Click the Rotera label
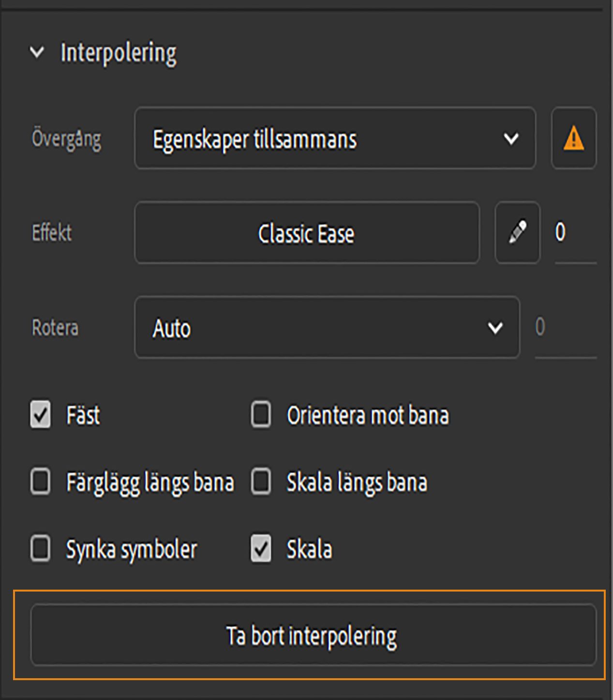 pyautogui.click(x=55, y=328)
